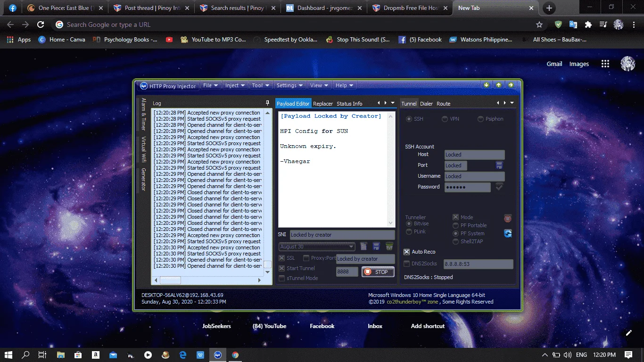Click the save disk icon beside Port field
This screenshot has height=362, width=644.
(x=499, y=165)
